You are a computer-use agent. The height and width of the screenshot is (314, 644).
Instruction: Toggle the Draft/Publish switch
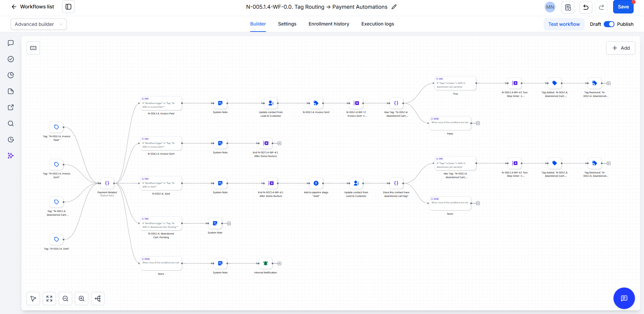coord(609,24)
